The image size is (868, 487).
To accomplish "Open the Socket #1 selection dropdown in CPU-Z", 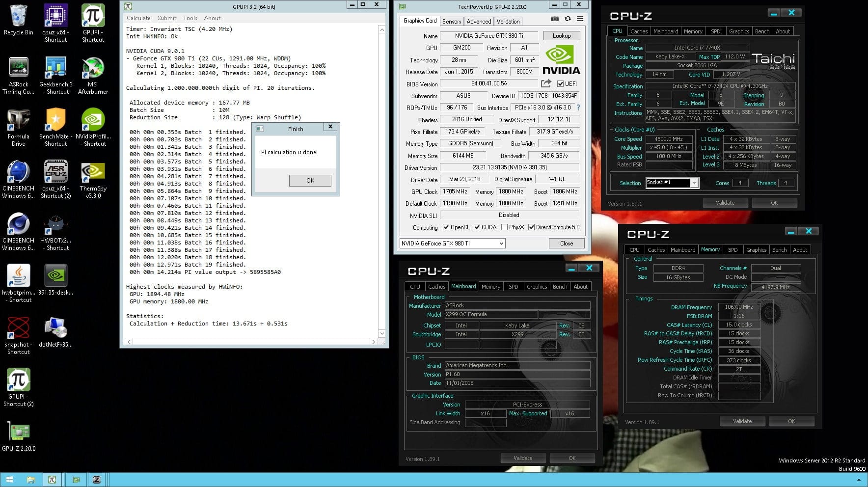I will (x=694, y=183).
